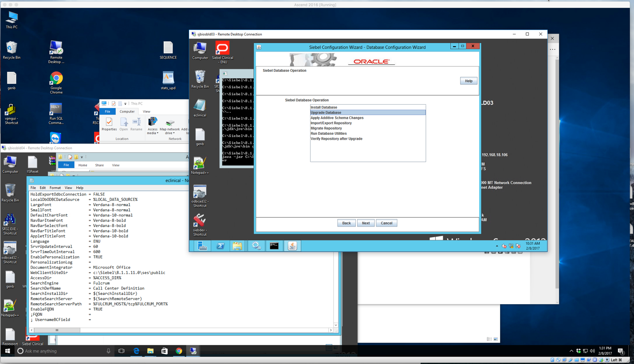Select Upgrade Database operation
This screenshot has height=364, width=634.
pyautogui.click(x=368, y=113)
